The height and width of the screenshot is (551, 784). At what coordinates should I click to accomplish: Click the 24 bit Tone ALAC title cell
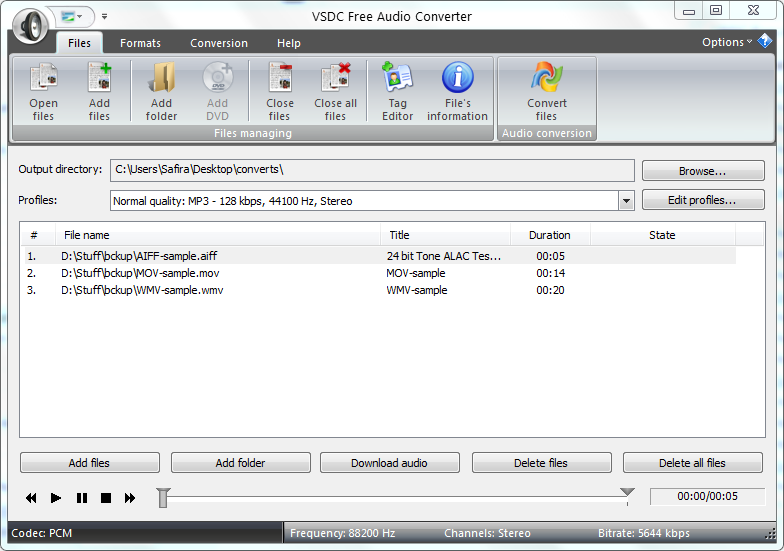(444, 256)
